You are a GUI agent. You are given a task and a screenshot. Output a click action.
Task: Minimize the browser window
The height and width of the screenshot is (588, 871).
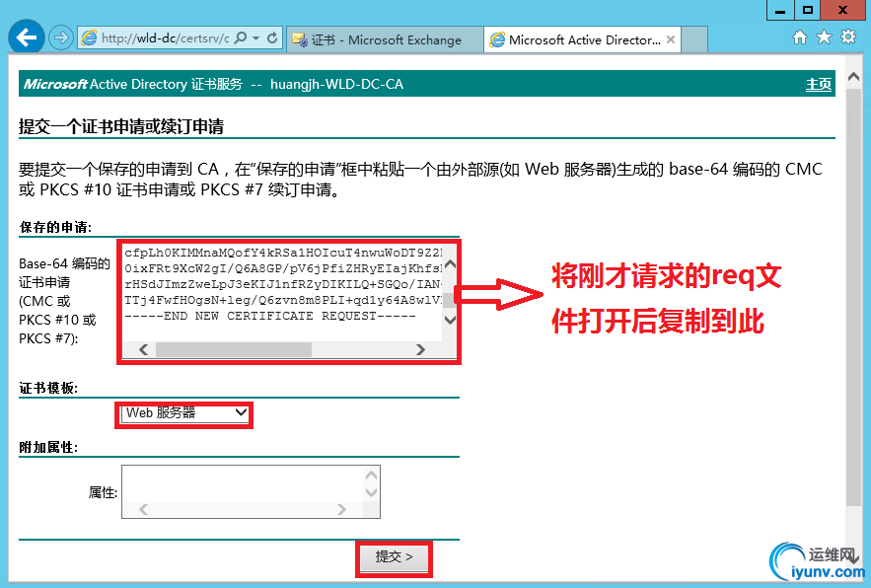click(x=780, y=10)
